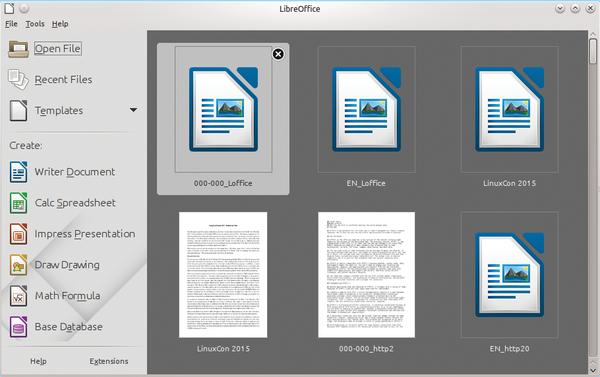Click the Recent Files icon
The height and width of the screenshot is (377, 600).
(18, 80)
